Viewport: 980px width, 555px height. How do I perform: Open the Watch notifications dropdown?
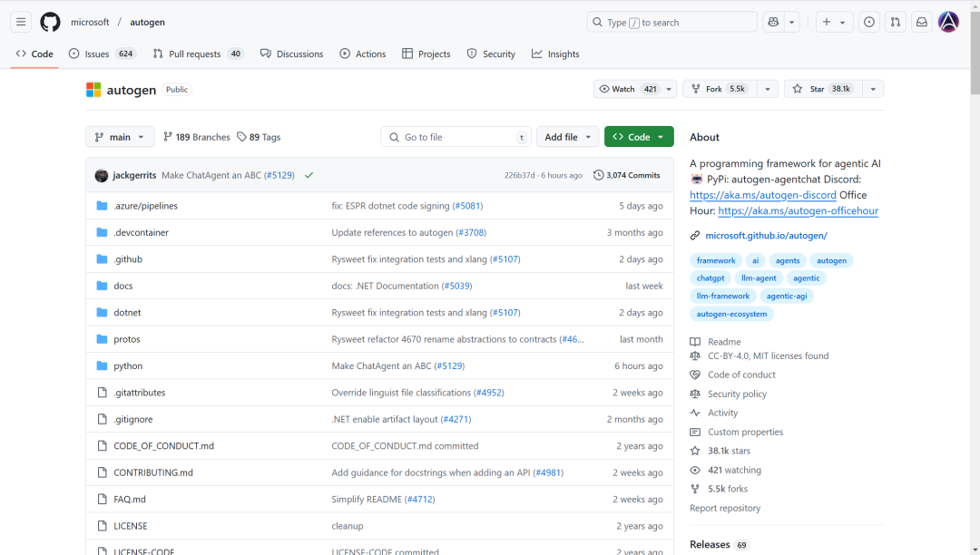tap(635, 89)
